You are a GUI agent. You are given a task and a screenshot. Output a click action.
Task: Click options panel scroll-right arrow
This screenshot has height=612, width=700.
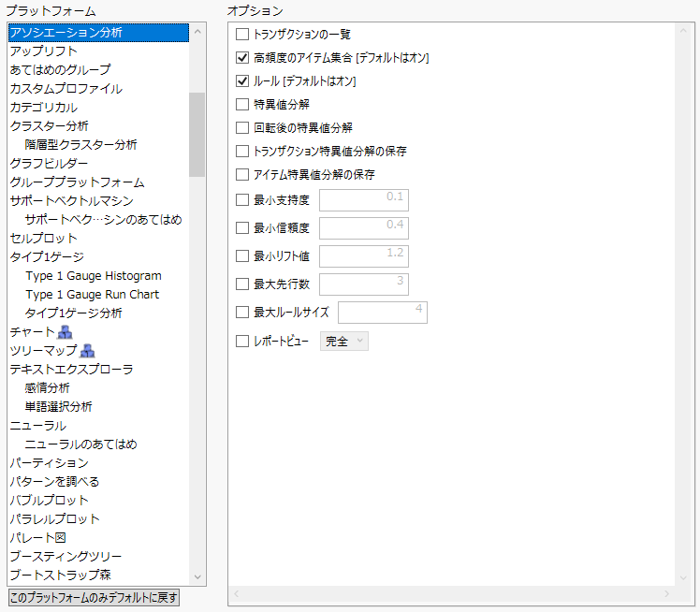pyautogui.click(x=667, y=593)
